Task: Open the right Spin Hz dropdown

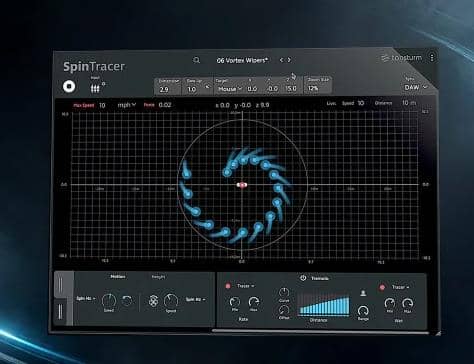Action: coord(195,299)
